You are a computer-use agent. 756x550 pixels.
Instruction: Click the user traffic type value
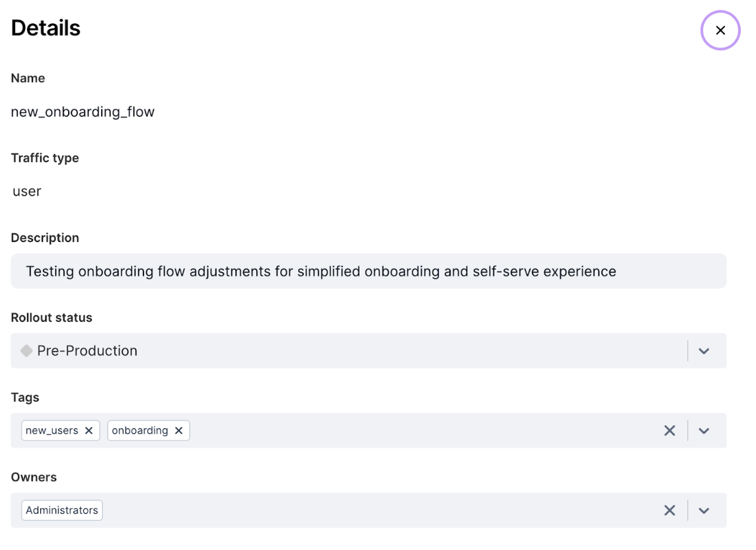pos(27,191)
